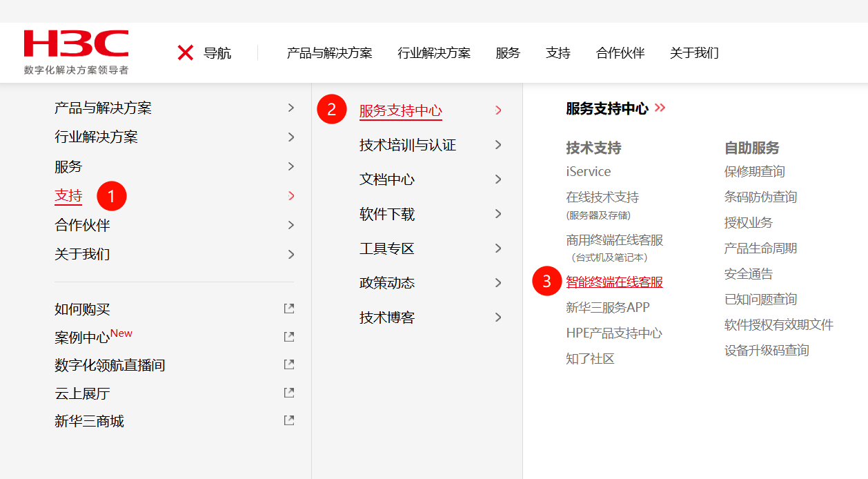Click 导航 label in header
The image size is (868, 479).
(217, 53)
